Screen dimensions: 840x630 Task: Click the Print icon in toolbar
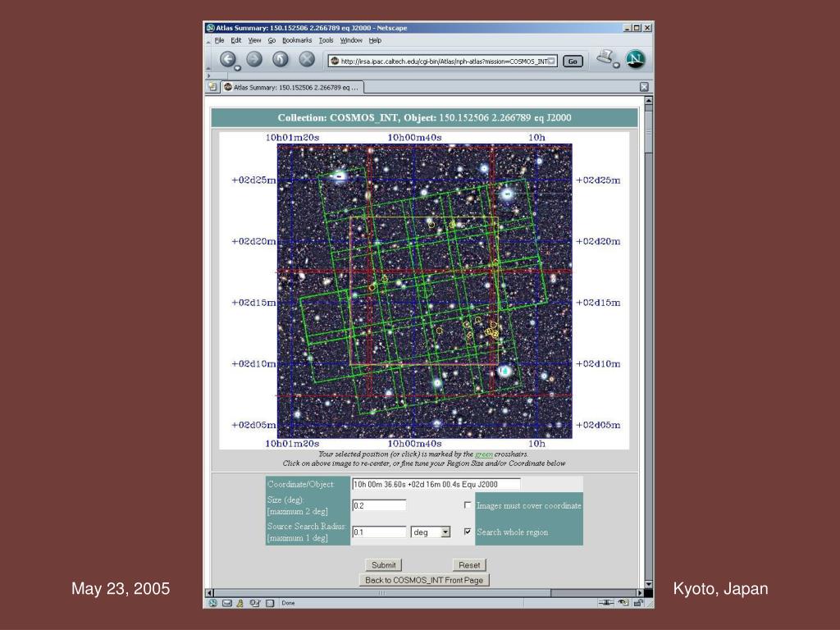point(605,57)
